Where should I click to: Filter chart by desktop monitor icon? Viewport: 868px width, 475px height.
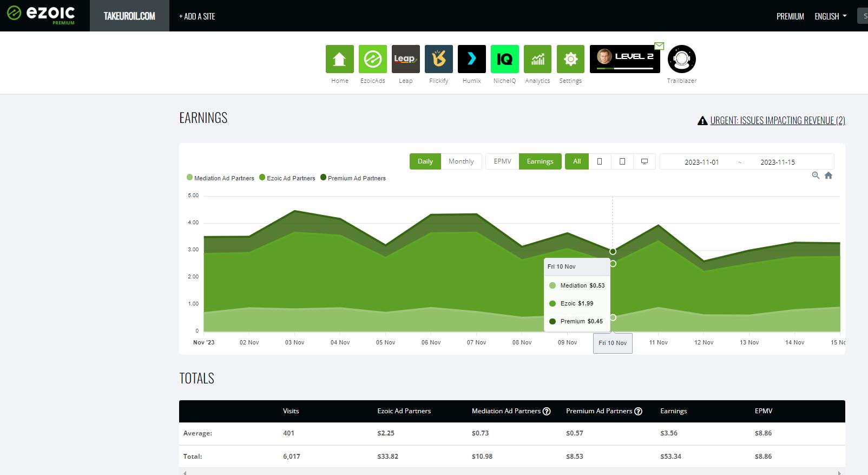pos(645,161)
